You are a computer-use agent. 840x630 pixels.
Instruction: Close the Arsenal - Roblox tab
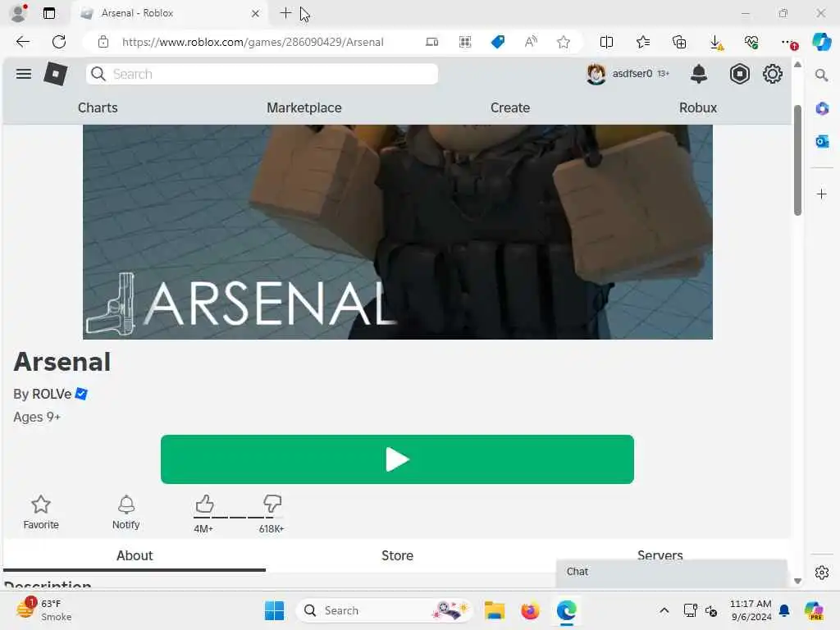pyautogui.click(x=256, y=13)
